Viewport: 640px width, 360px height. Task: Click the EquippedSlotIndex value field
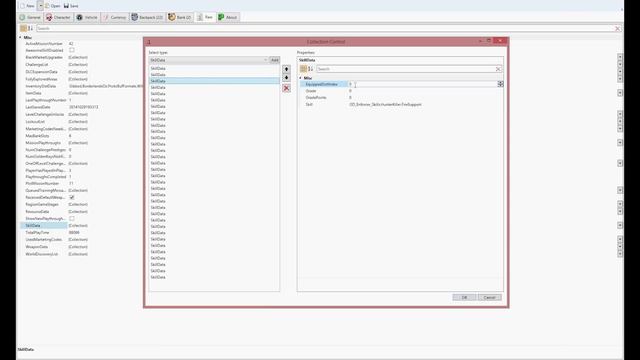click(x=422, y=84)
